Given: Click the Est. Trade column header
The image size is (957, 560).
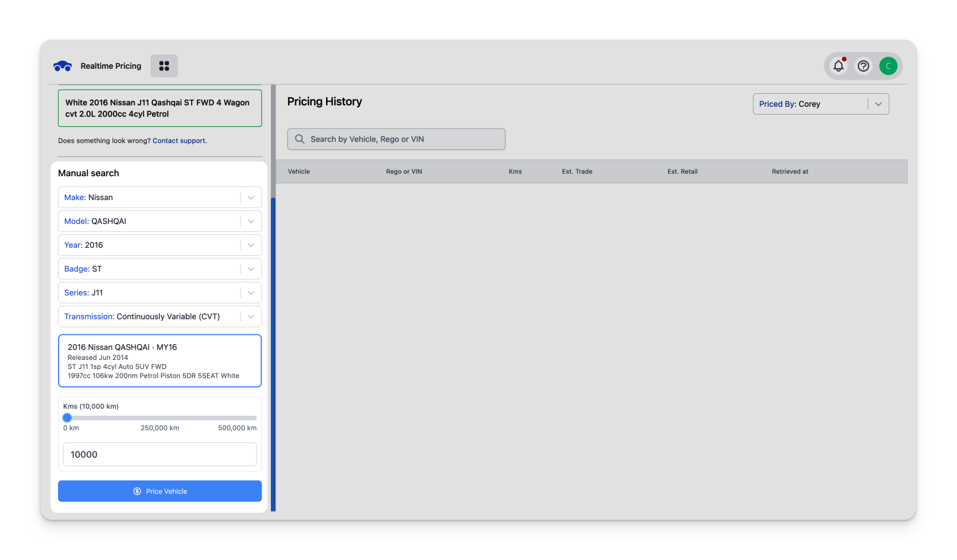Looking at the screenshot, I should coord(577,172).
